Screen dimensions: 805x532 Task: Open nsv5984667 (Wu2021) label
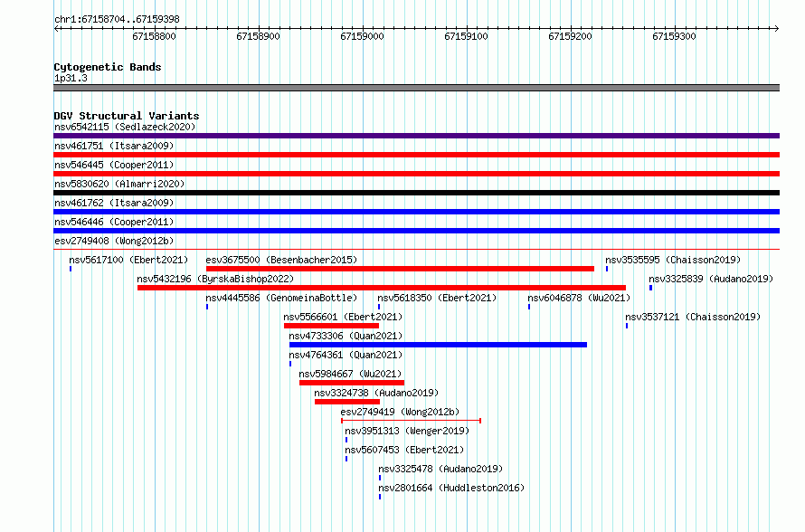click(x=350, y=374)
